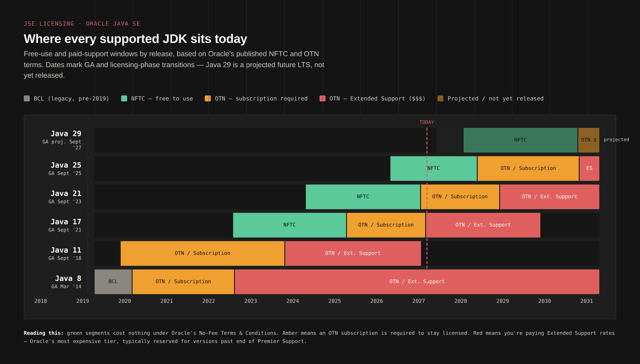The height and width of the screenshot is (364, 640).
Task: Click the Java 8 row label
Action: coord(68,279)
